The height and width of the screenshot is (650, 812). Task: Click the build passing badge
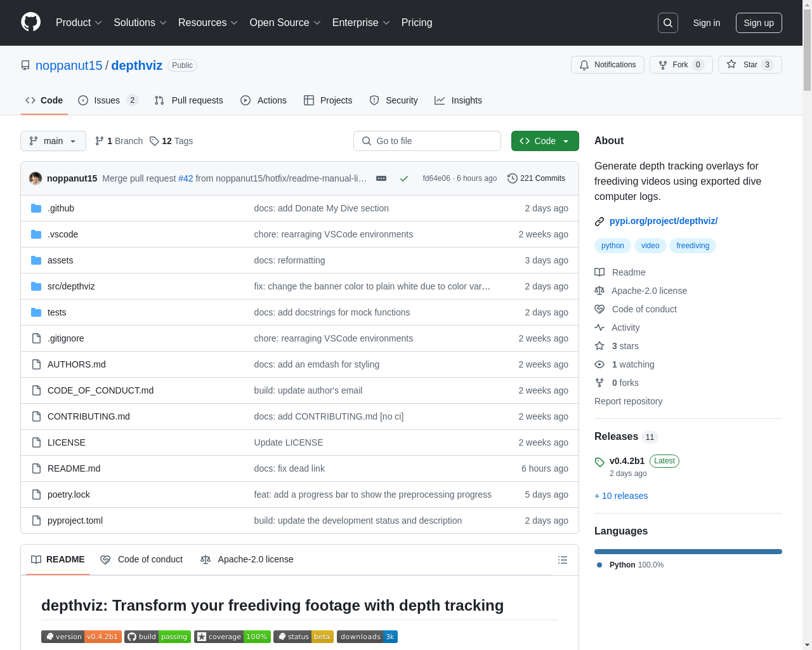[157, 637]
